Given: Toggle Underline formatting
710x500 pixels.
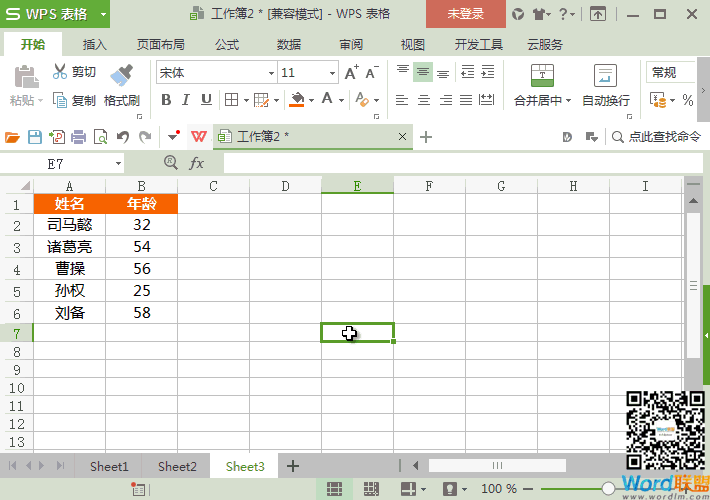Looking at the screenshot, I should coord(206,100).
